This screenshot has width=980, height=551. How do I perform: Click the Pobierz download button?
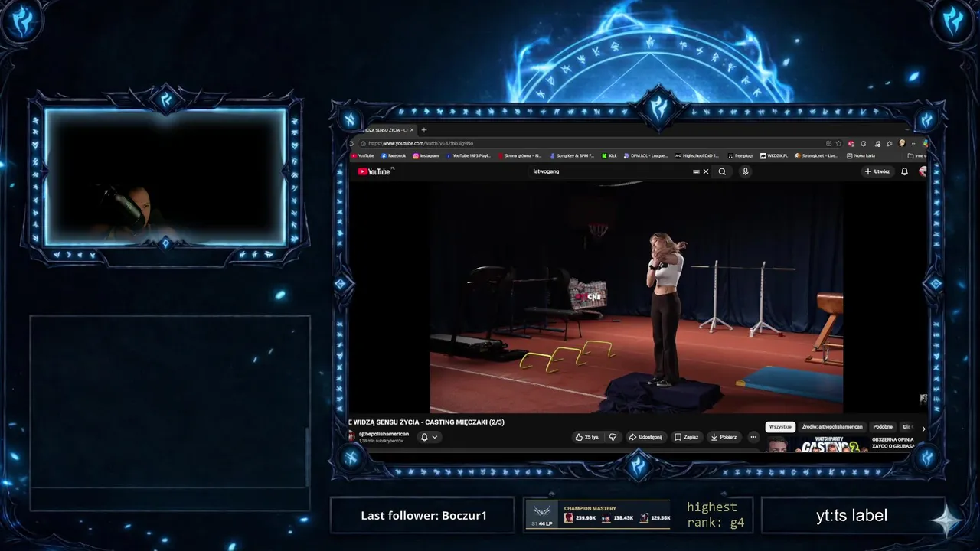pyautogui.click(x=724, y=437)
